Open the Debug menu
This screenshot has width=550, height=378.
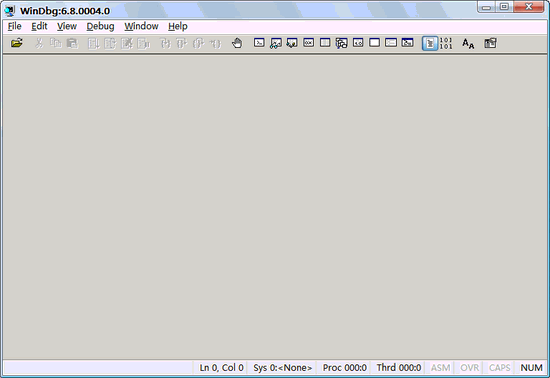click(x=100, y=26)
